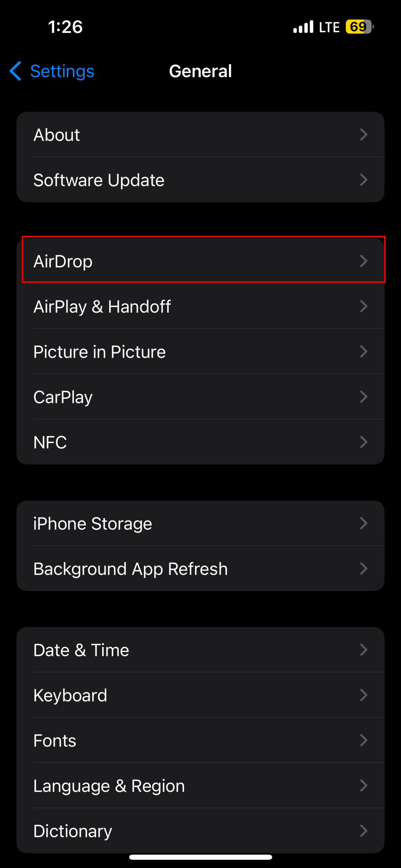The height and width of the screenshot is (868, 401).
Task: Expand Picture in Picture settings
Action: tap(200, 351)
